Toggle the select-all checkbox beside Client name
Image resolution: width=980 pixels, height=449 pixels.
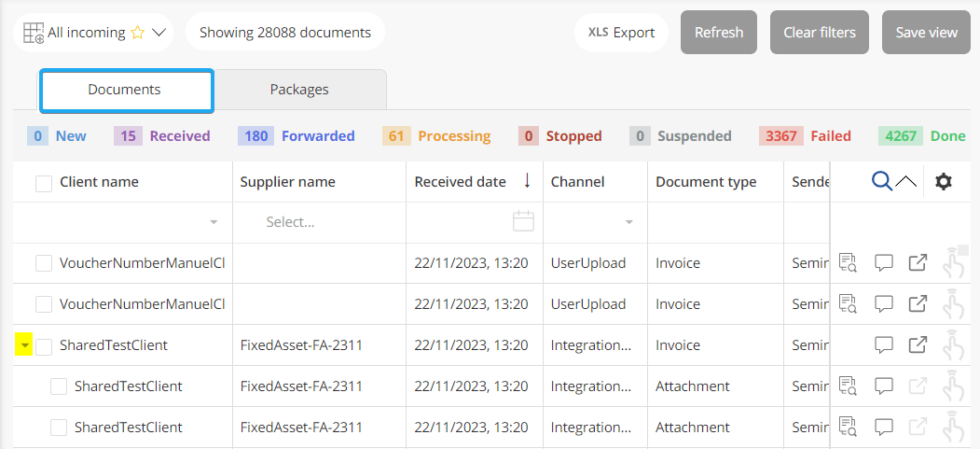coord(44,183)
